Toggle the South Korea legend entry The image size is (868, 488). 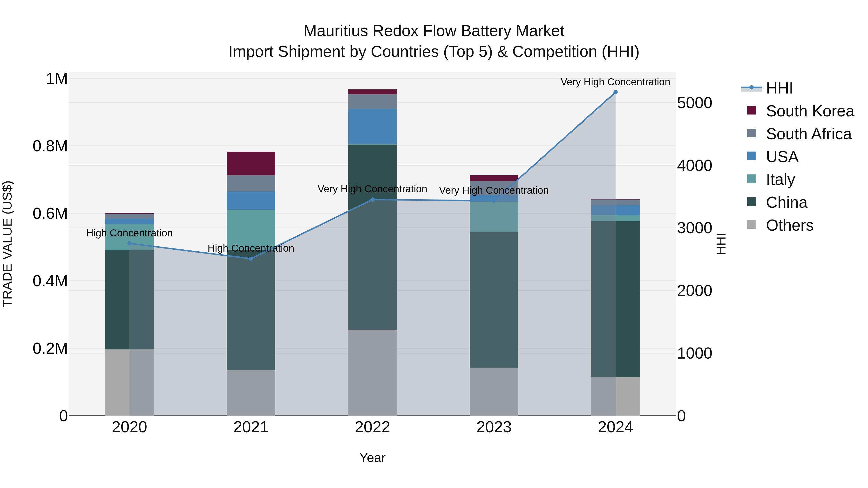(x=800, y=111)
